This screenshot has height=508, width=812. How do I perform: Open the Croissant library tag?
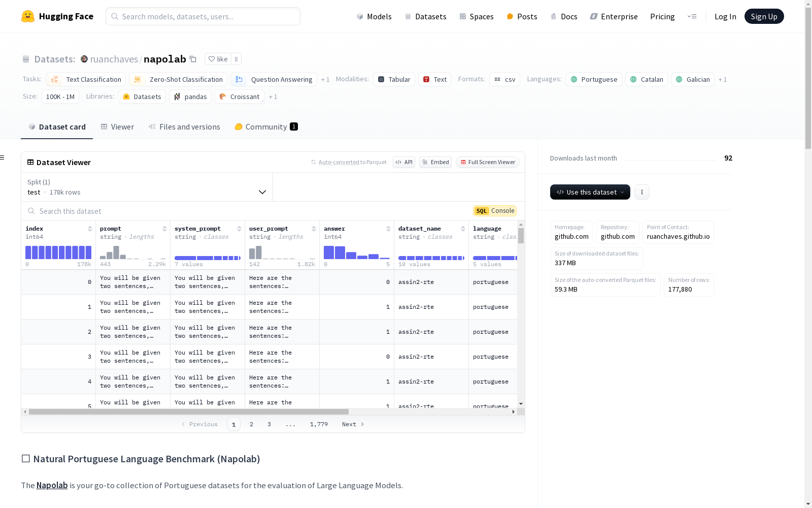pyautogui.click(x=240, y=97)
